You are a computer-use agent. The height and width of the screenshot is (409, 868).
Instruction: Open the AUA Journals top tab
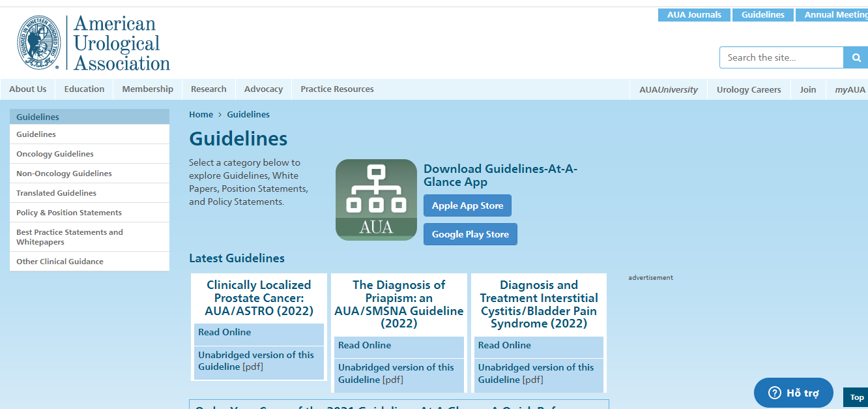694,14
